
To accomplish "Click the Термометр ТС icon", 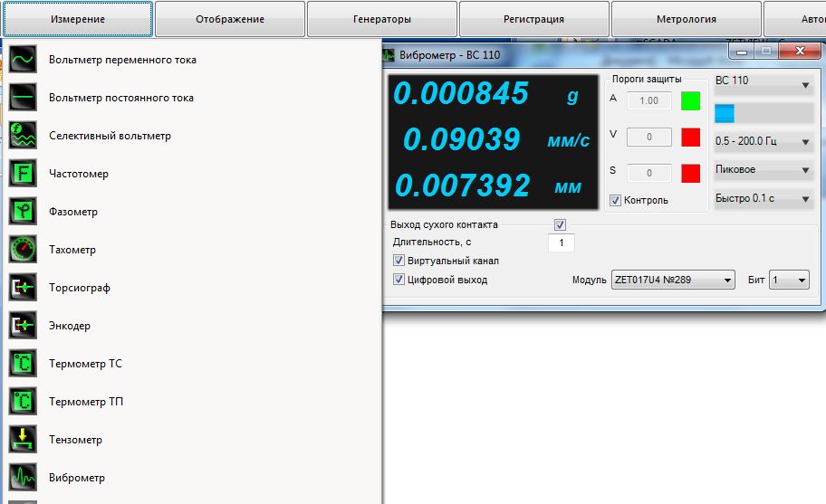I will pyautogui.click(x=23, y=363).
